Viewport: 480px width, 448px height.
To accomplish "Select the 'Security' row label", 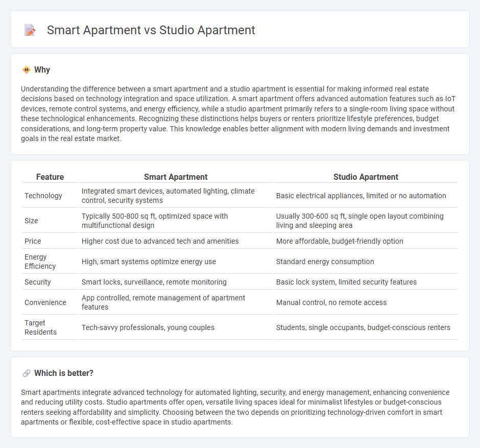I will (38, 282).
